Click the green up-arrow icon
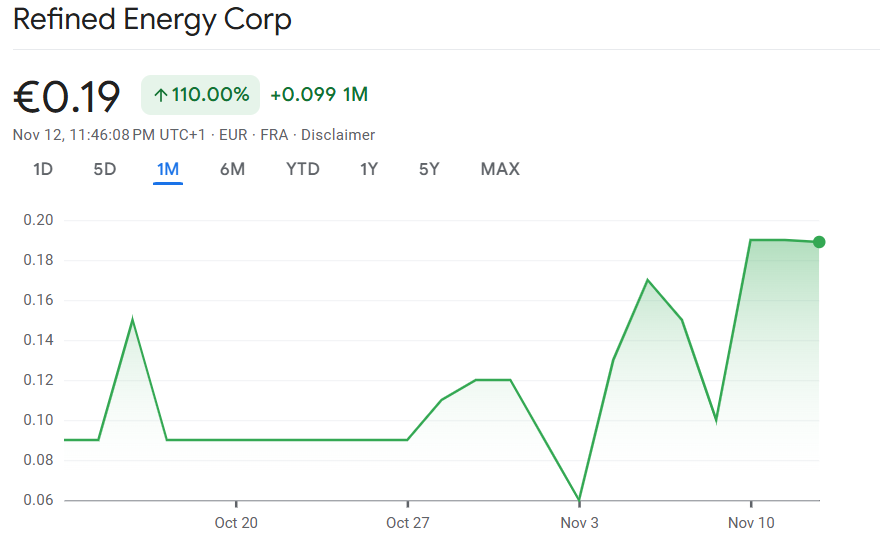 (160, 95)
